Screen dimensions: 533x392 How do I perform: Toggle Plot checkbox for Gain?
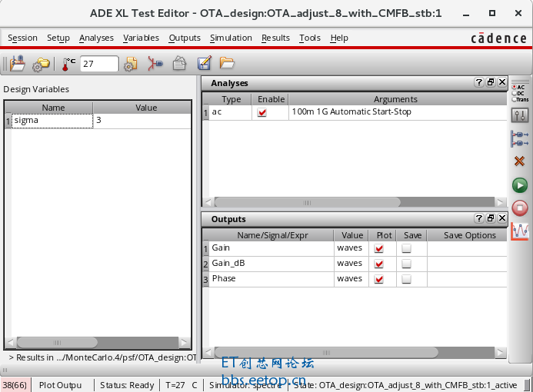379,248
